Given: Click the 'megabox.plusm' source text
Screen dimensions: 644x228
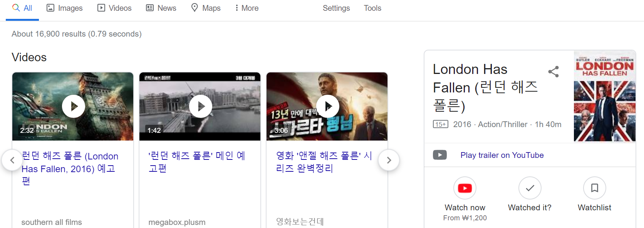Looking at the screenshot, I should 177,222.
